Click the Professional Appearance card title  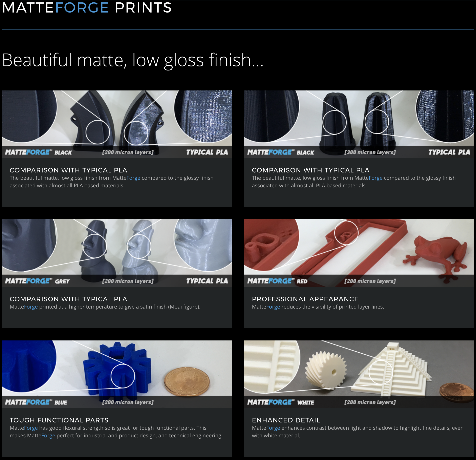point(305,299)
